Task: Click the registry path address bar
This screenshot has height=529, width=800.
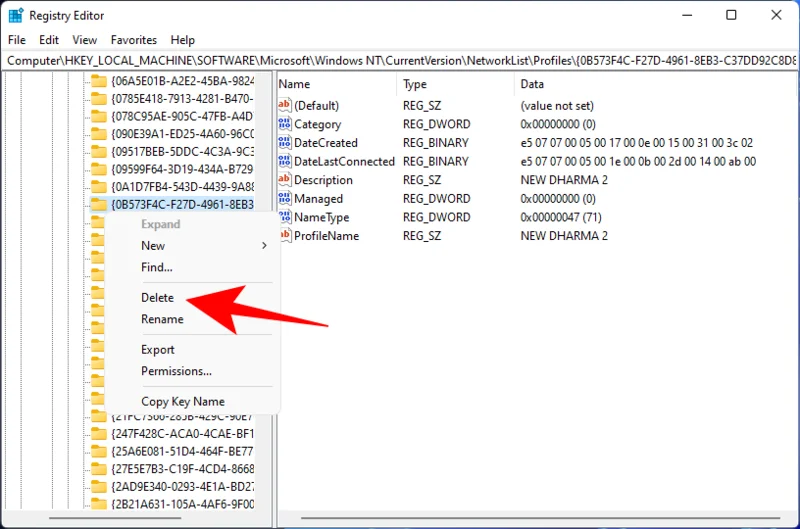Action: (400, 60)
